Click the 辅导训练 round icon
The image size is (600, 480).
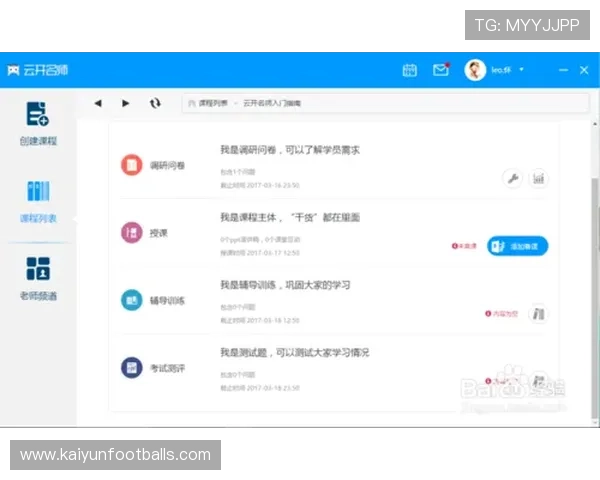point(132,300)
